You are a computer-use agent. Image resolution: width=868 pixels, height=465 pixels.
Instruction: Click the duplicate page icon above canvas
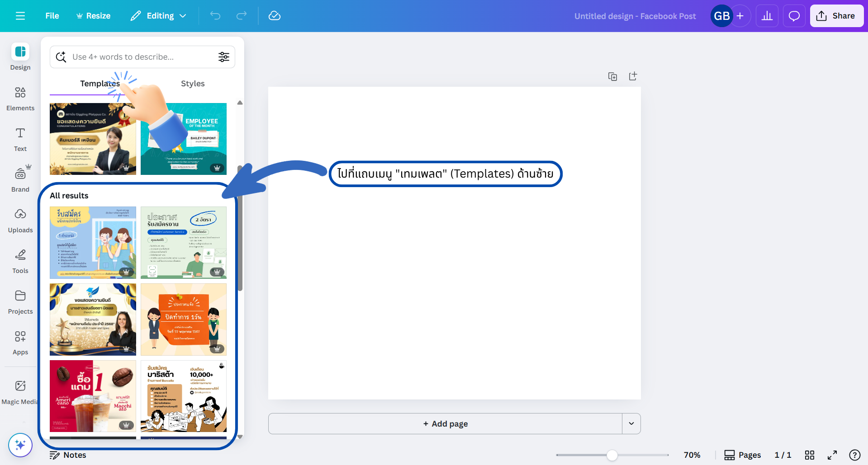tap(612, 76)
